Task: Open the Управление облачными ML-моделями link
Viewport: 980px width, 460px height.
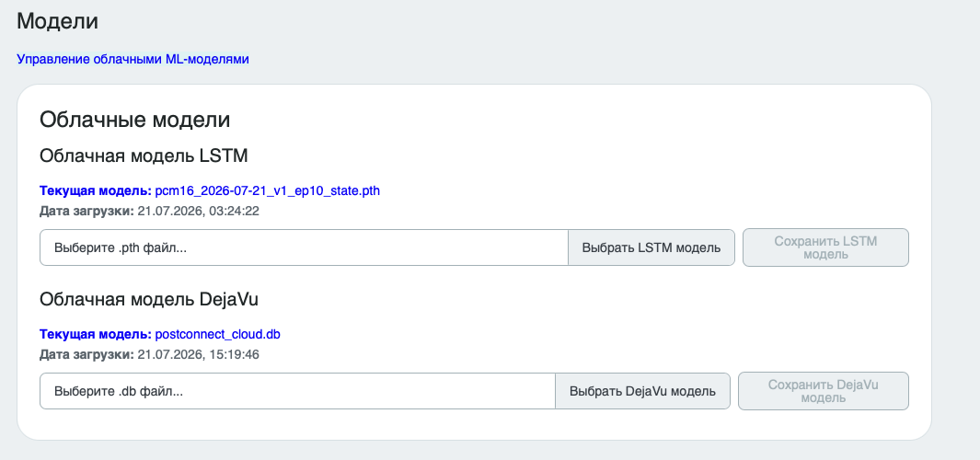Action: click(x=133, y=60)
